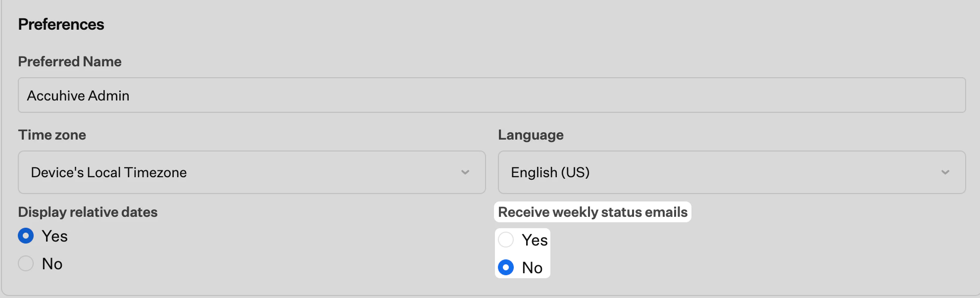Viewport: 980px width, 298px height.
Task: Click the Time zone dropdown chevron
Action: click(x=464, y=172)
